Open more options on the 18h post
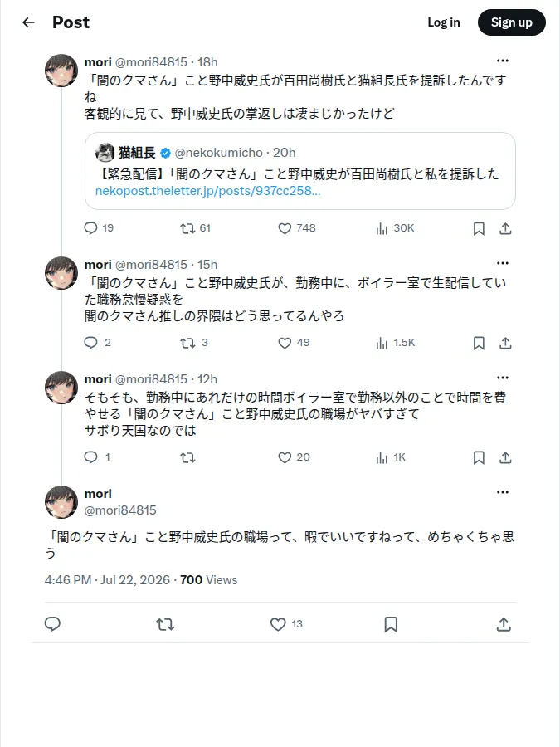Viewport: 560px width, 747px height. coord(503,61)
